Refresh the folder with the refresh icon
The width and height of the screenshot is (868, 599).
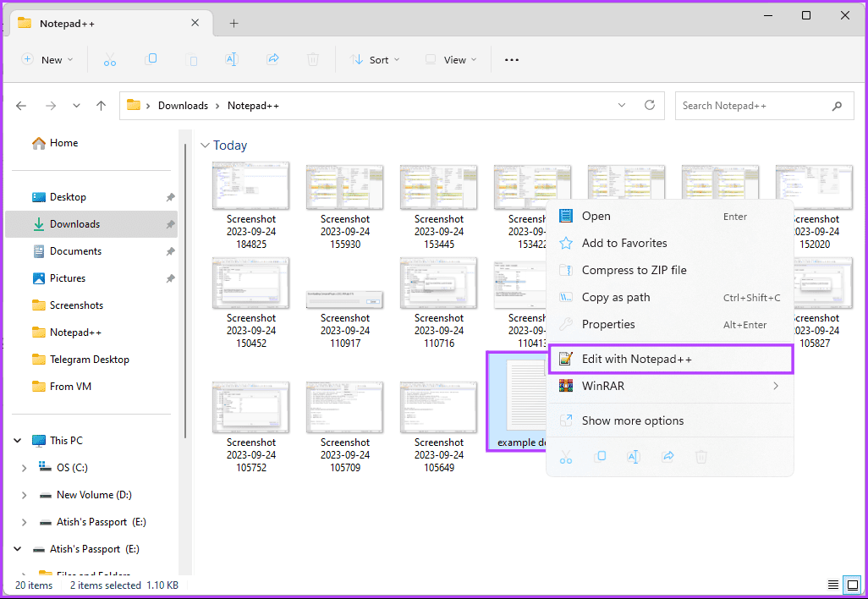pos(650,105)
